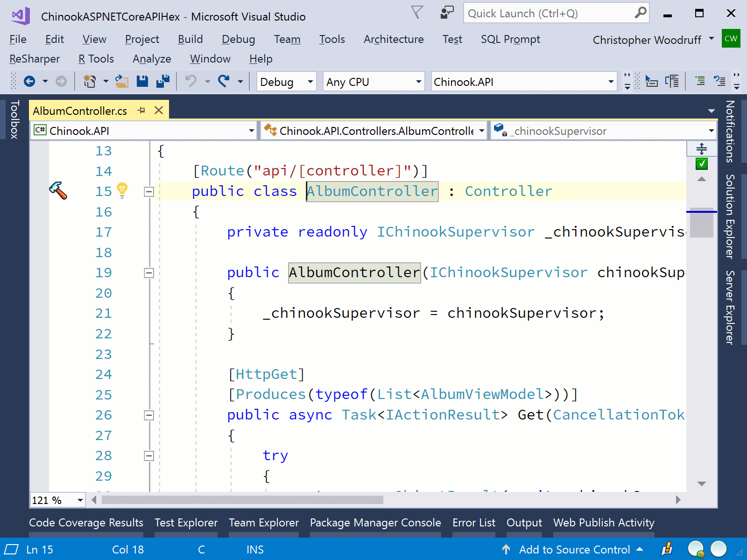
Task: Open the Debug configuration dropdown
Action: [x=310, y=81]
